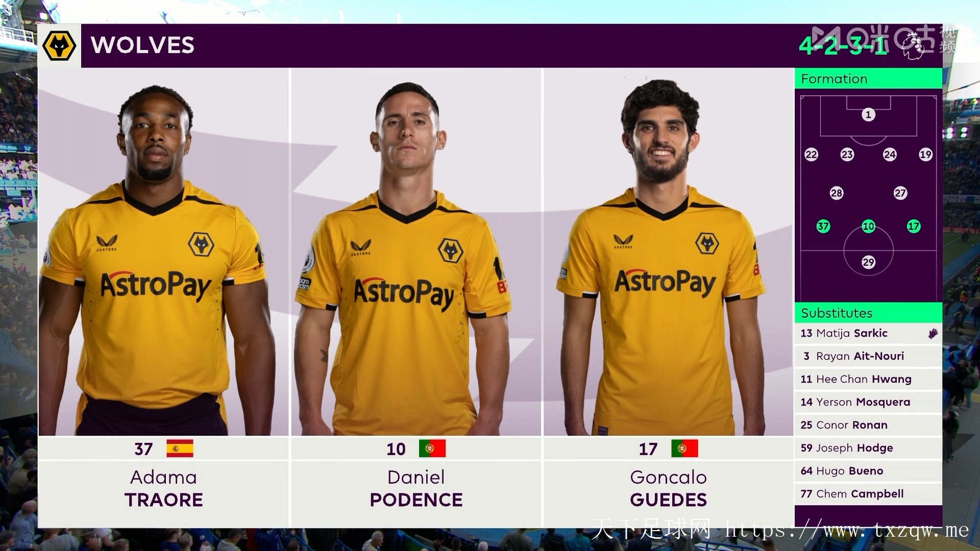This screenshot has height=551, width=980.
Task: Select highlighted player marker 17 on formation
Action: click(914, 226)
